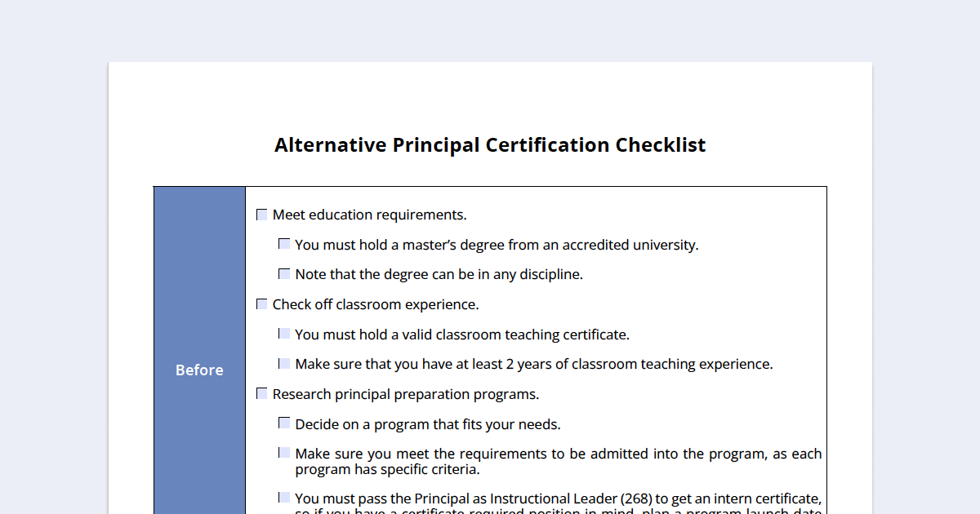Check the program admission requirements checkbox
This screenshot has width=980, height=514.
tap(284, 453)
